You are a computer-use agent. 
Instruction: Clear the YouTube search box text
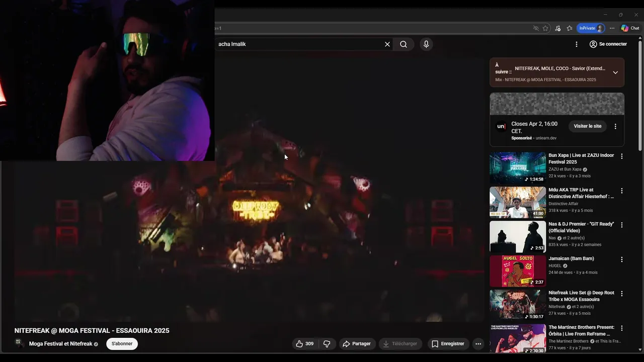point(387,44)
